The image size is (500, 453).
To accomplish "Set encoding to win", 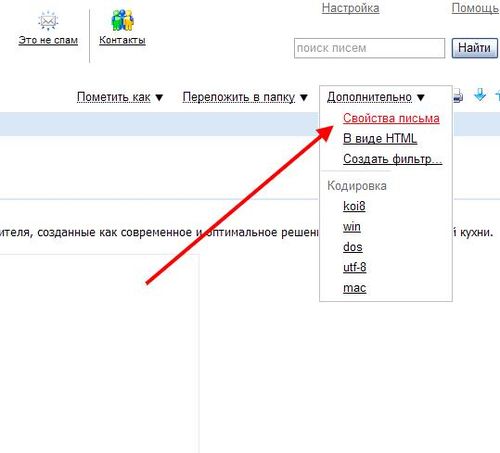I will click(x=352, y=227).
